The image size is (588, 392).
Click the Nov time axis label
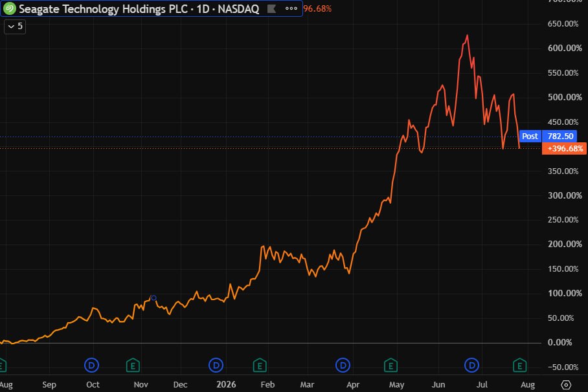click(x=141, y=385)
